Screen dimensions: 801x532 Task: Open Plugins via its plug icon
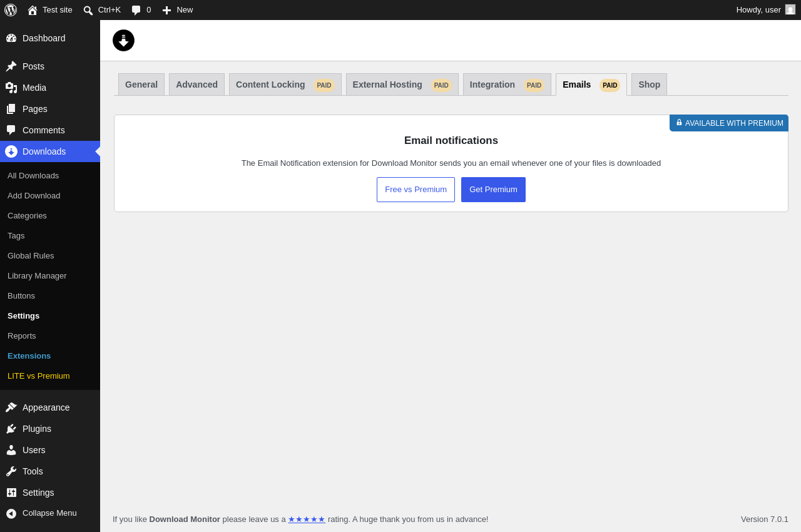point(11,429)
